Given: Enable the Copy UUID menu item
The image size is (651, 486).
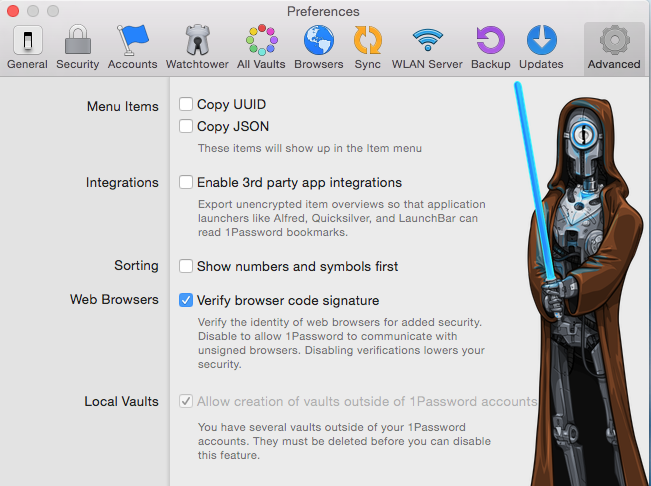Looking at the screenshot, I should pos(186,104).
